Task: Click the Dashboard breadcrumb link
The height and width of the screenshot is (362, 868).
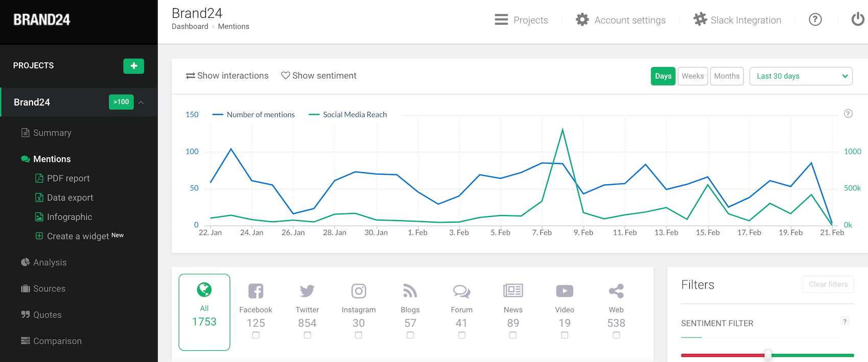Action: coord(190,27)
